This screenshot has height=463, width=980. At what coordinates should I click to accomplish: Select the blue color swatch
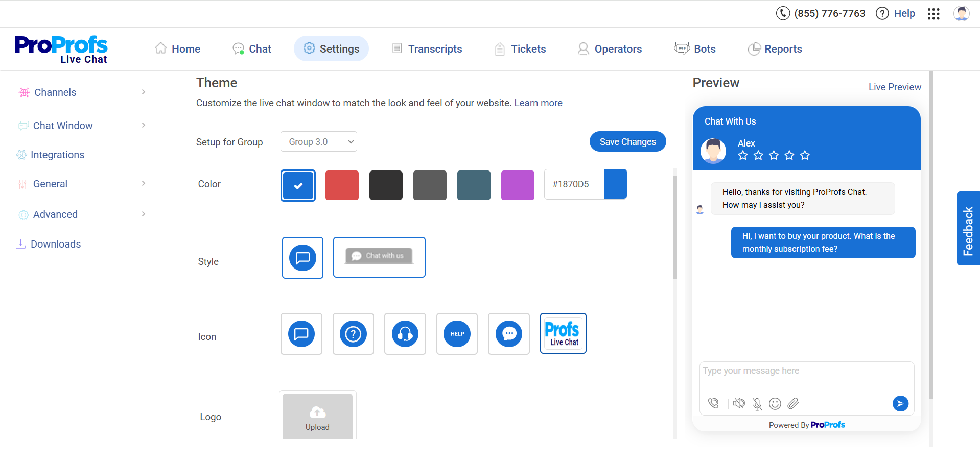[x=298, y=185]
